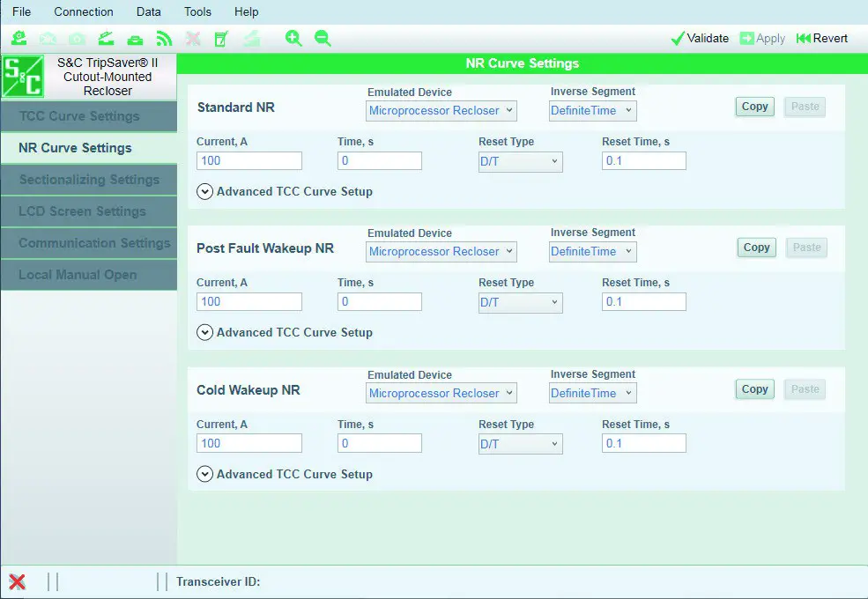The height and width of the screenshot is (599, 868).
Task: Click the toolbox toolbar icon
Action: tap(135, 40)
